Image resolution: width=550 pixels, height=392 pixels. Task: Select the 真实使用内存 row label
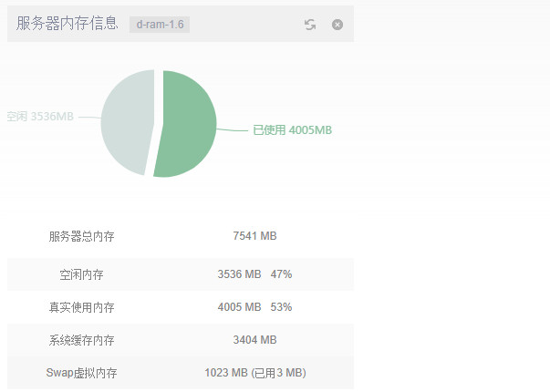[81, 307]
